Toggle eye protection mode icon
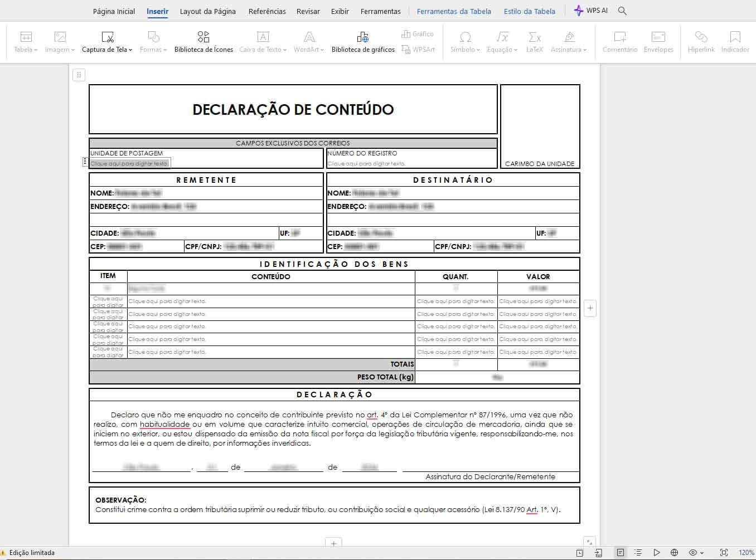 coord(693,553)
